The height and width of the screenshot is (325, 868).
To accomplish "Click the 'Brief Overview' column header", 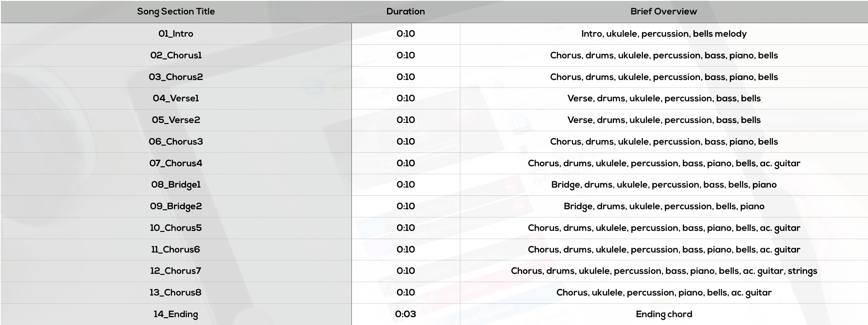I will 663,12.
